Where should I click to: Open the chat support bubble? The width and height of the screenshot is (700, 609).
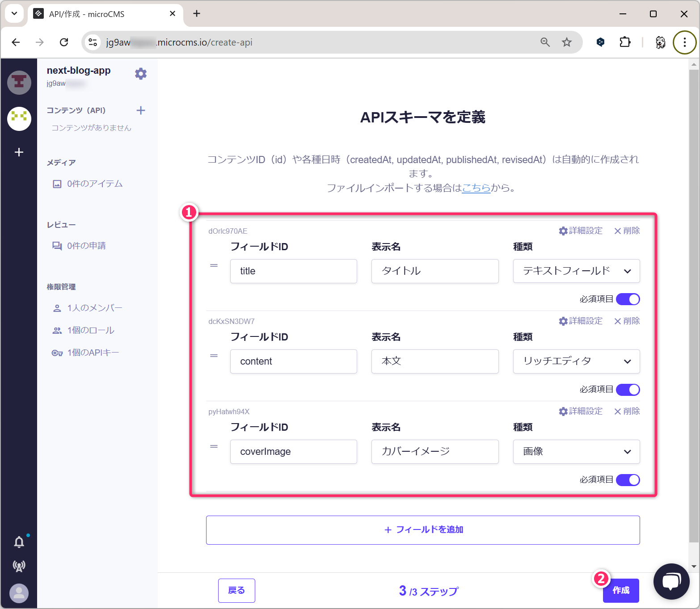point(671,581)
